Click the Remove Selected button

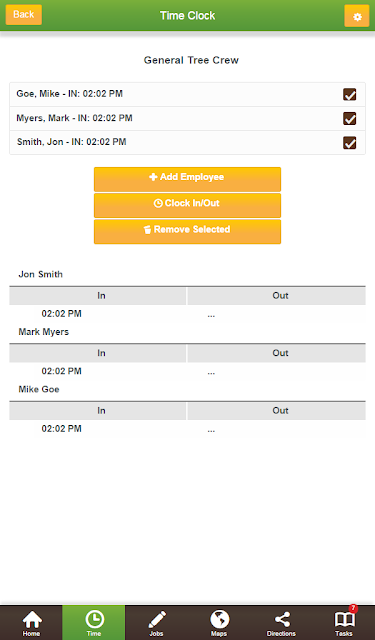(x=187, y=231)
